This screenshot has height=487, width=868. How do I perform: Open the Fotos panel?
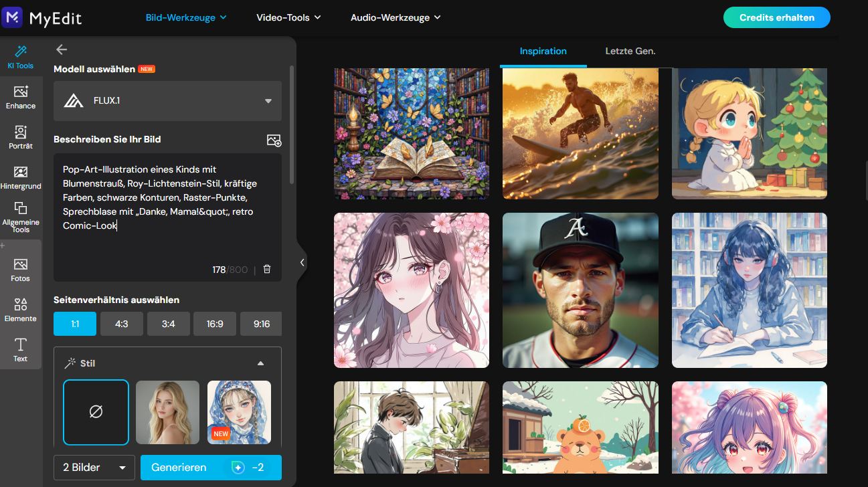21,269
